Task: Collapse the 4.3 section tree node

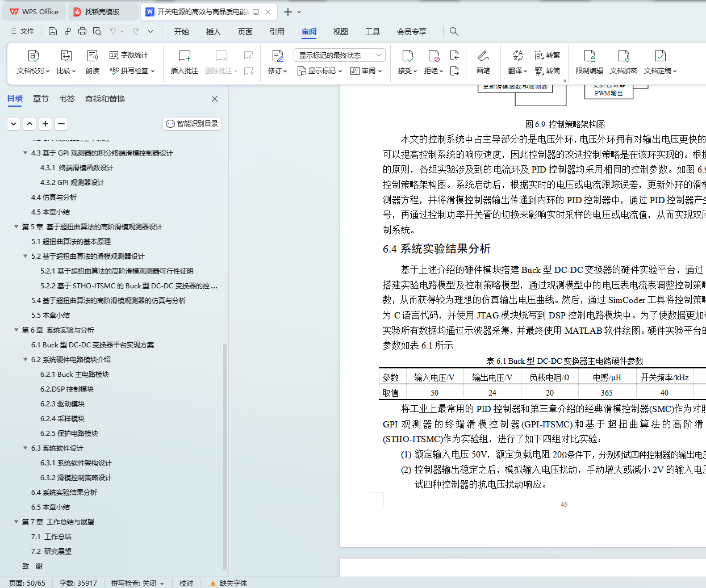Action: (x=25, y=153)
